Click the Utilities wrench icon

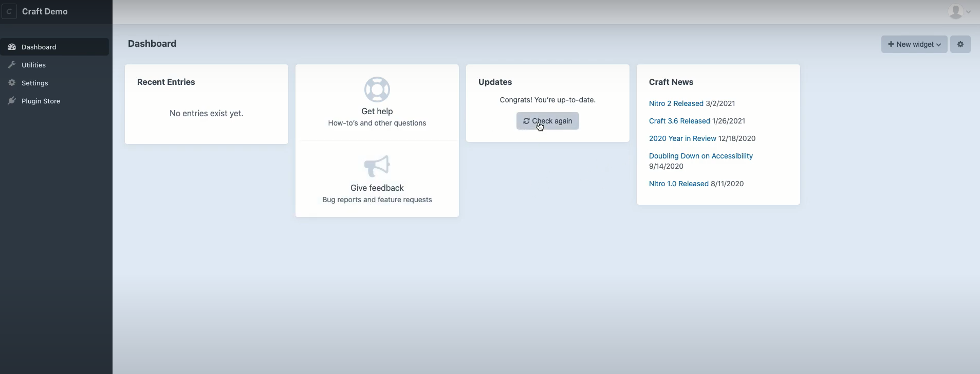12,65
